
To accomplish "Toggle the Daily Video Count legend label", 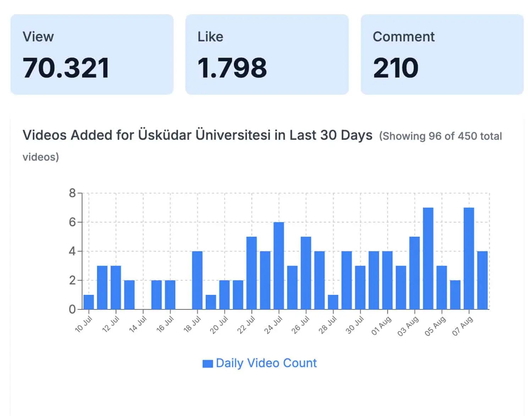I will pyautogui.click(x=266, y=363).
